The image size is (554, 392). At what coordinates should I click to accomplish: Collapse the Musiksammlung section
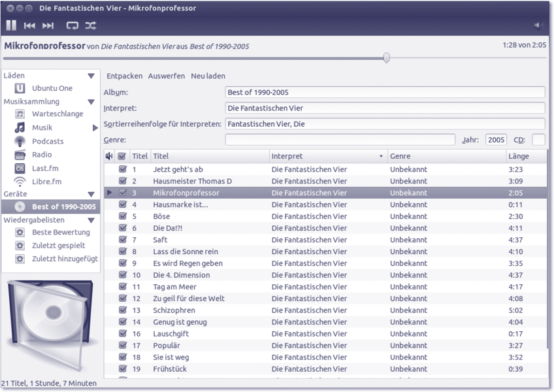(91, 102)
